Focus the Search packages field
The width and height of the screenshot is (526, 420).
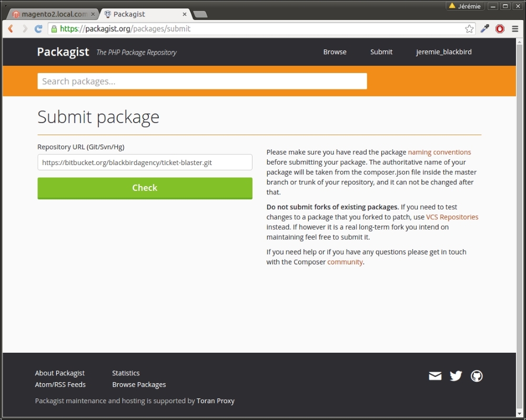coord(201,81)
